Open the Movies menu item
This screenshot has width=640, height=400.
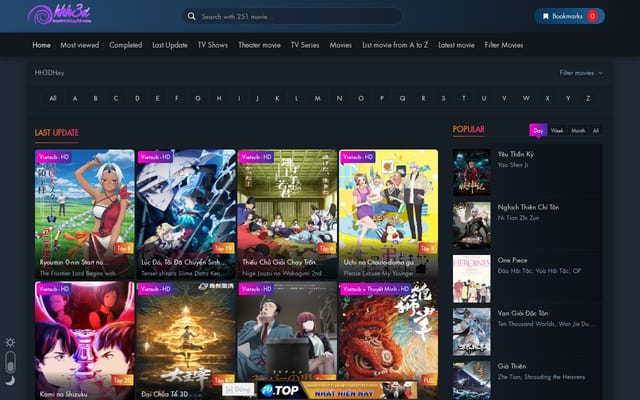[340, 45]
